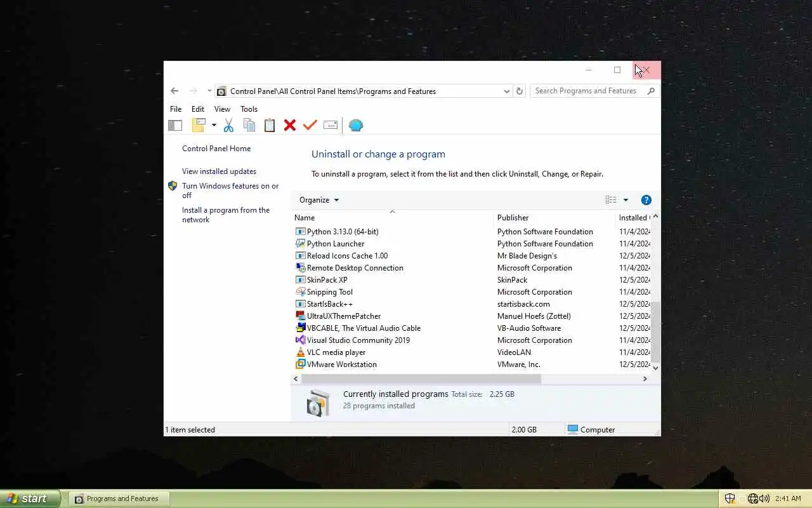Toggle the navigation pane toolbar icon
Screen dimensions: 812x508
[x=175, y=125]
